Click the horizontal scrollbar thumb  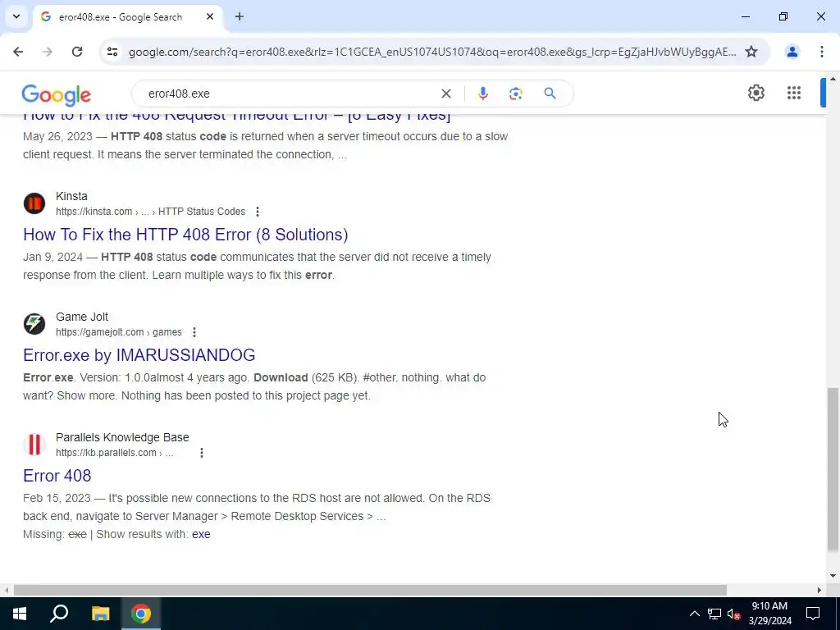370,591
